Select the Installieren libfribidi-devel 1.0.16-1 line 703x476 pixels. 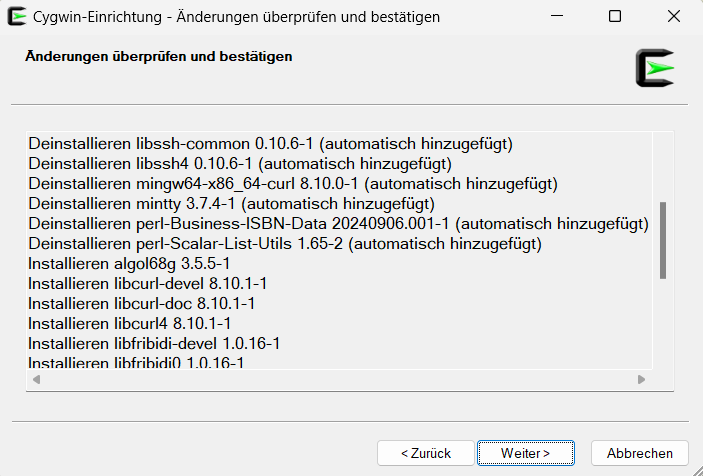(x=153, y=343)
